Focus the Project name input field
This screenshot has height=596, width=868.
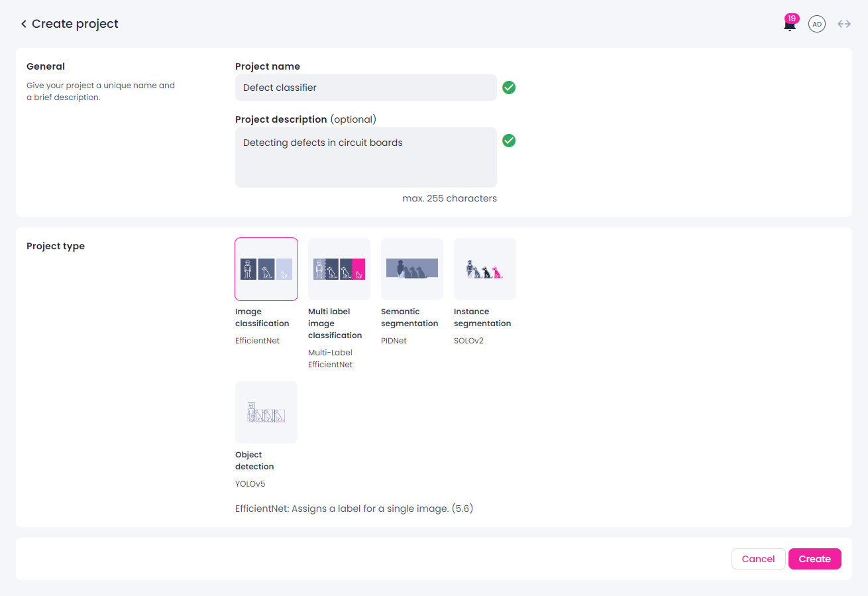tap(366, 88)
